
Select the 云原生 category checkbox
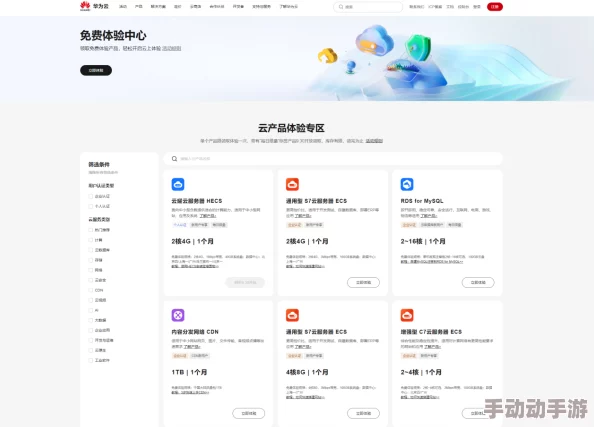click(x=91, y=350)
